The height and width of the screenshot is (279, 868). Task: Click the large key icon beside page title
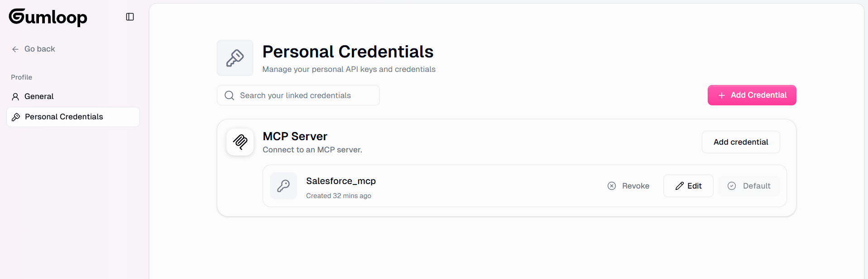235,58
